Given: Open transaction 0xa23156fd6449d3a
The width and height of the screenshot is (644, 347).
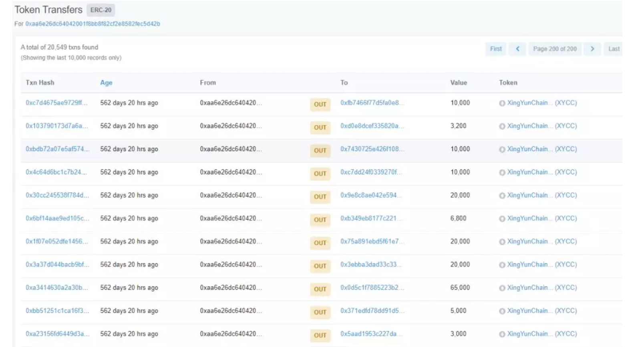Looking at the screenshot, I should pos(57,334).
